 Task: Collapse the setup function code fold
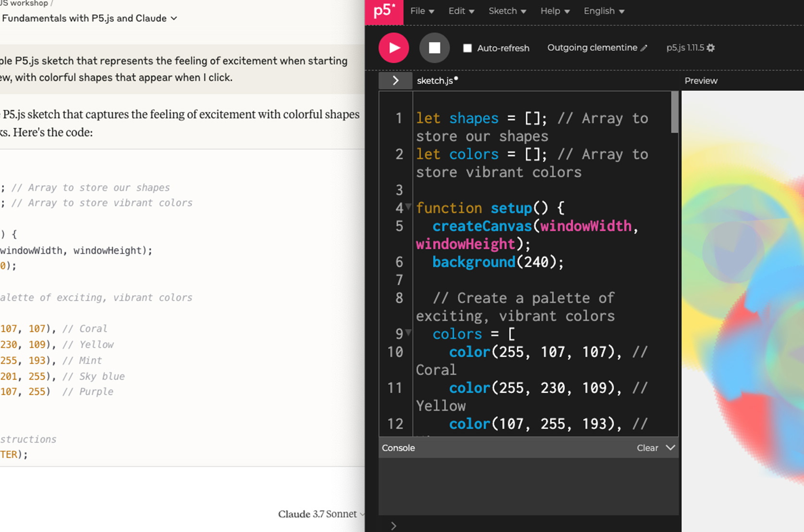(x=408, y=206)
